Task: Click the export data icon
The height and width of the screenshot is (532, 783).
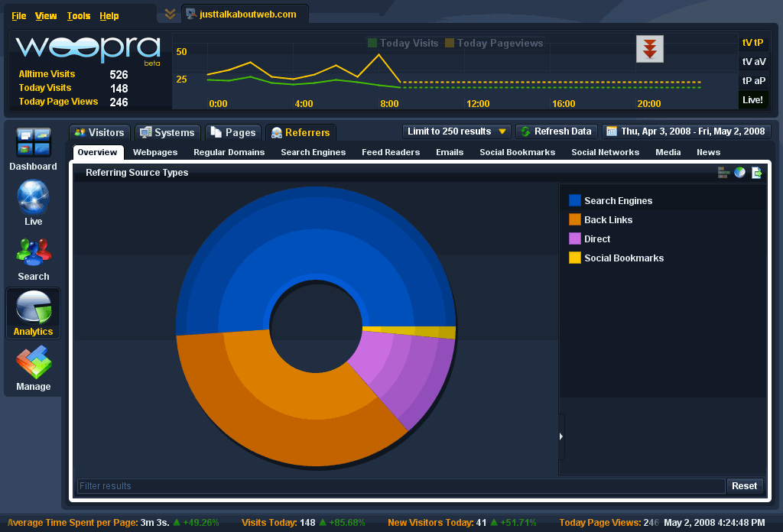Action: tap(756, 173)
